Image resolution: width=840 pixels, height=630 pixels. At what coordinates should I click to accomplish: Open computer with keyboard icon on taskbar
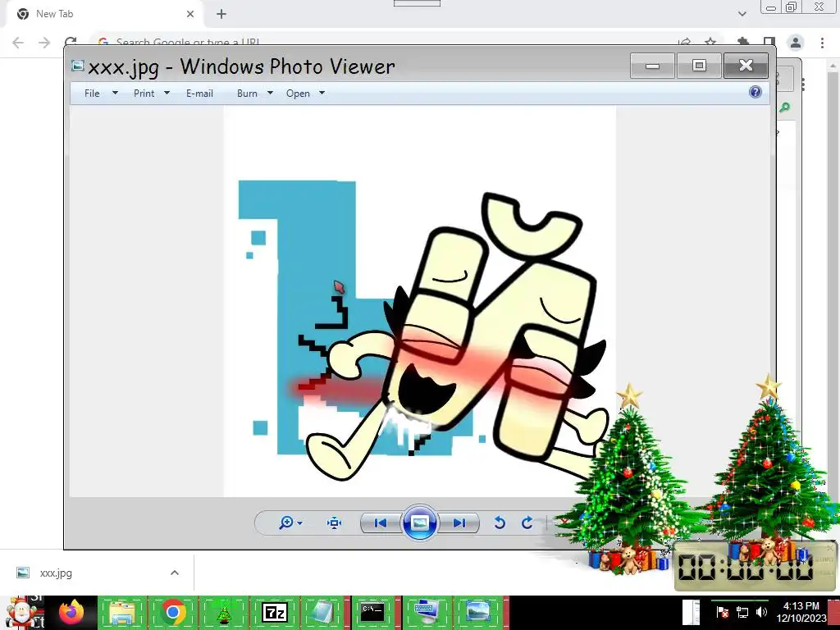coord(427,612)
